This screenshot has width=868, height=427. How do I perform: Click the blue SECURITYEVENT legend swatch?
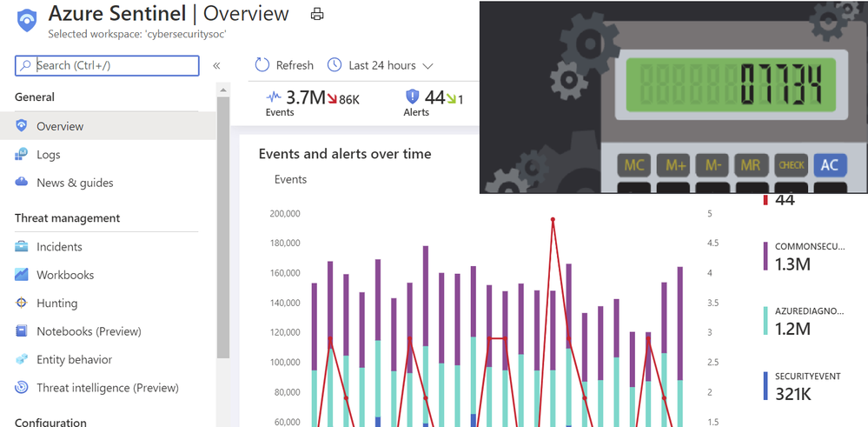[765, 385]
